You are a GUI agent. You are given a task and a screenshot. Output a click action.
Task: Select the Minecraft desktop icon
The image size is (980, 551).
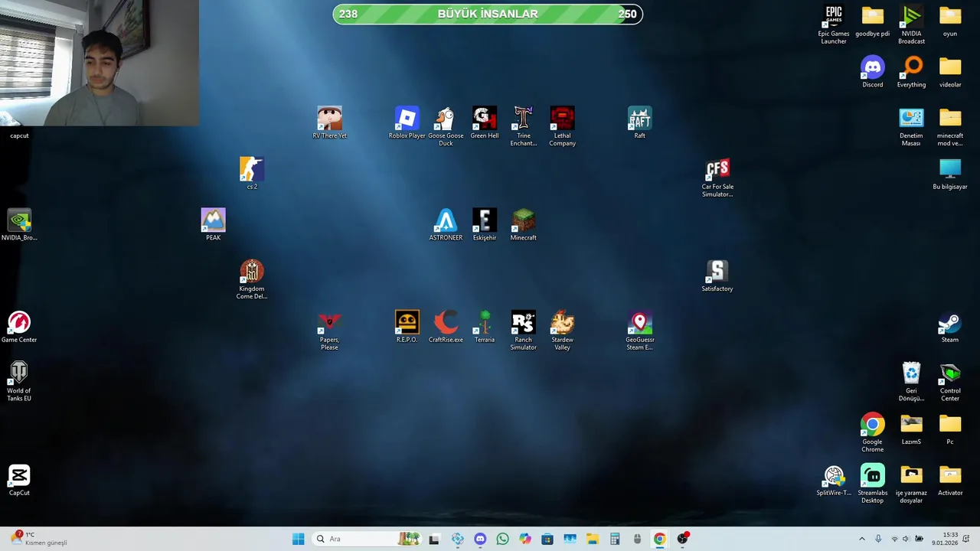[524, 225]
